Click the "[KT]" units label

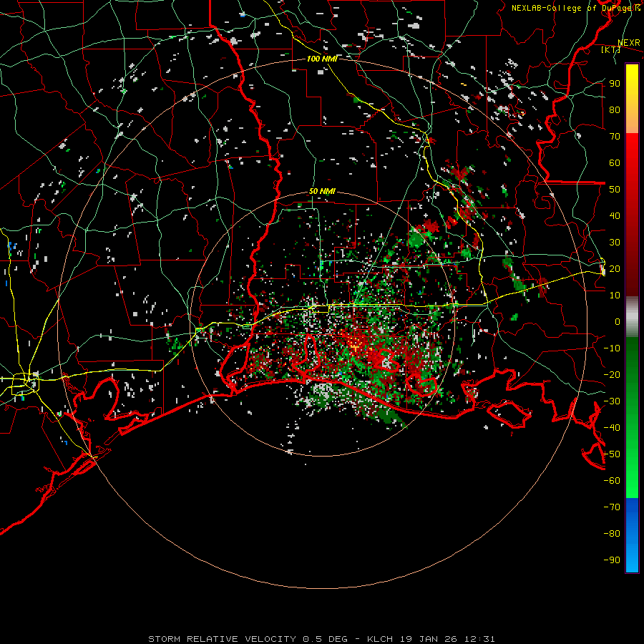[x=611, y=50]
